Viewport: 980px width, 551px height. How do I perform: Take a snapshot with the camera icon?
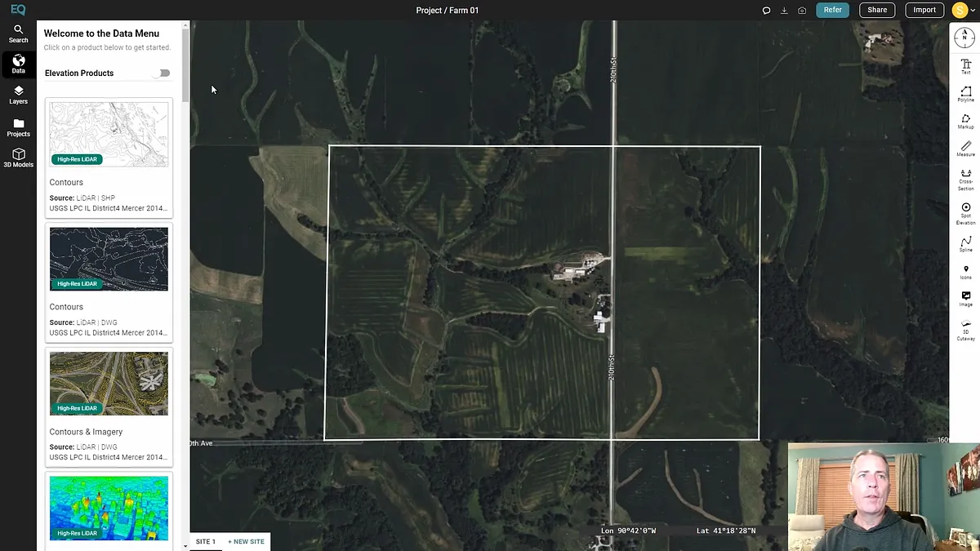802,11
